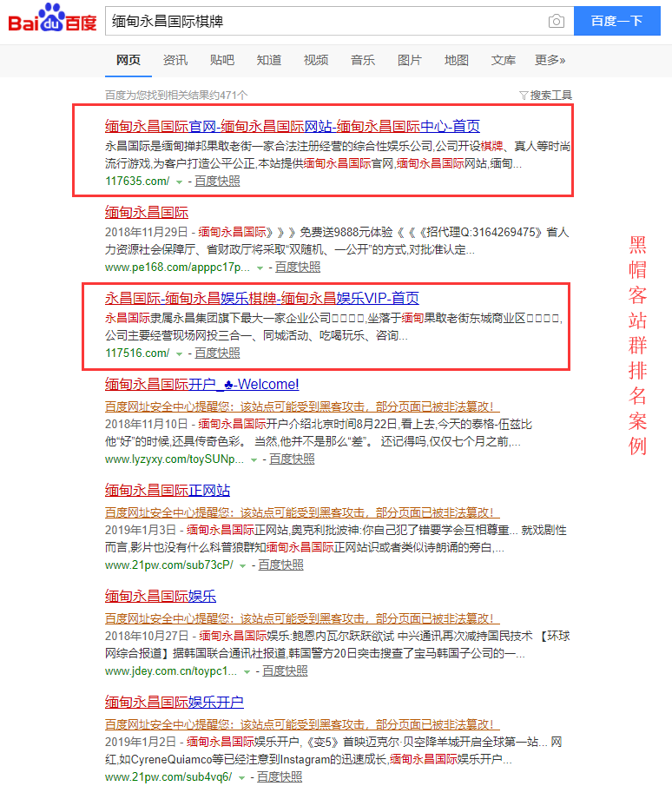The image size is (672, 786).
Task: Open 缅甸永昌国际正网站 result title
Action: (x=168, y=490)
